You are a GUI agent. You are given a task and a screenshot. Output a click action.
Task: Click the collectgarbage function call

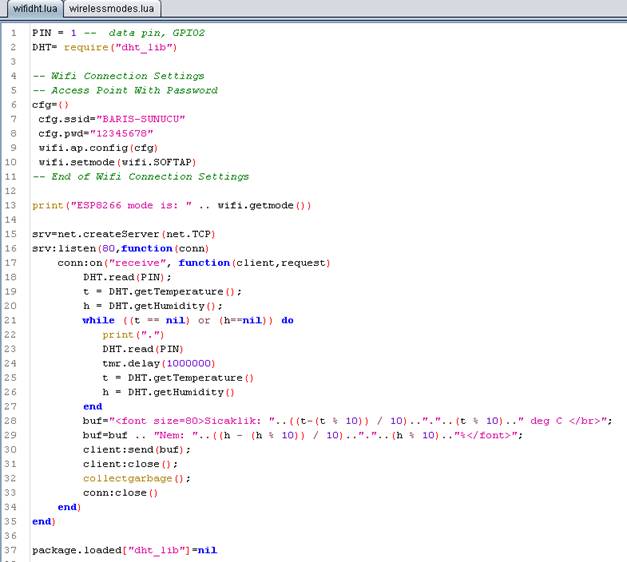(x=129, y=478)
